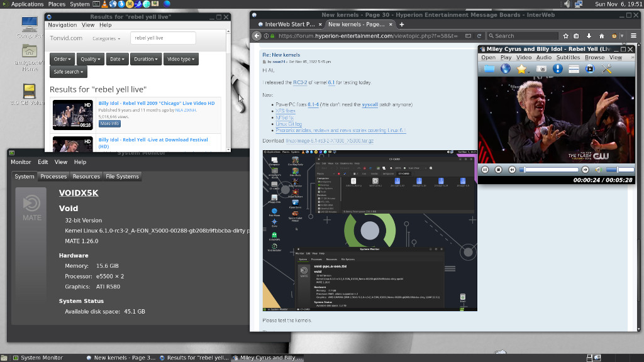The image size is (644, 362).
Task: Bookmark this page with the star icon
Action: (x=565, y=36)
